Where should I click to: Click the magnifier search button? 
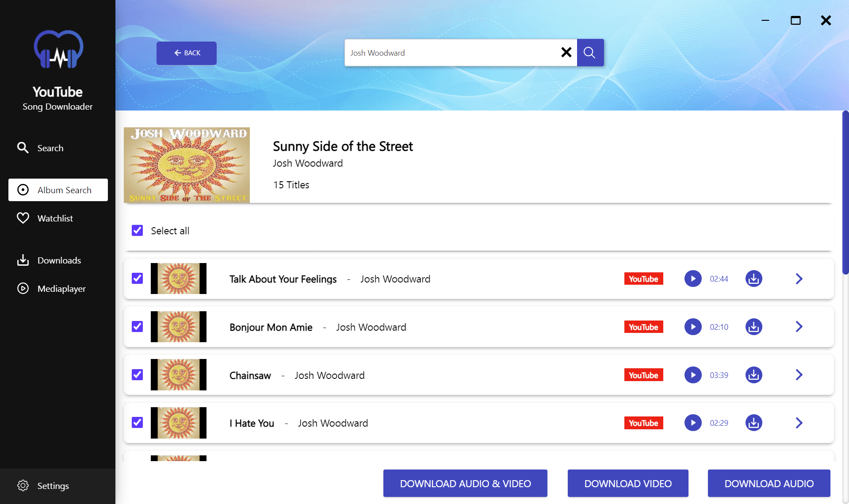point(590,53)
